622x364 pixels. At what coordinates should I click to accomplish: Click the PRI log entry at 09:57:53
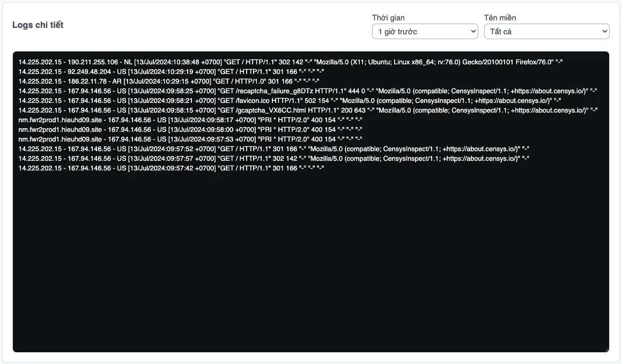click(x=190, y=139)
